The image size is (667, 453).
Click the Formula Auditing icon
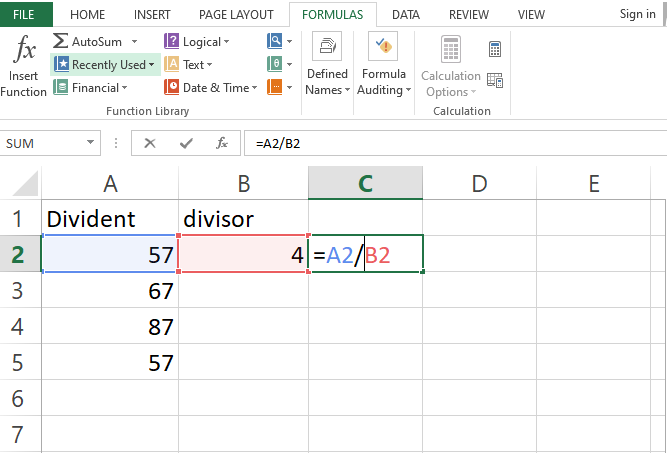(383, 46)
